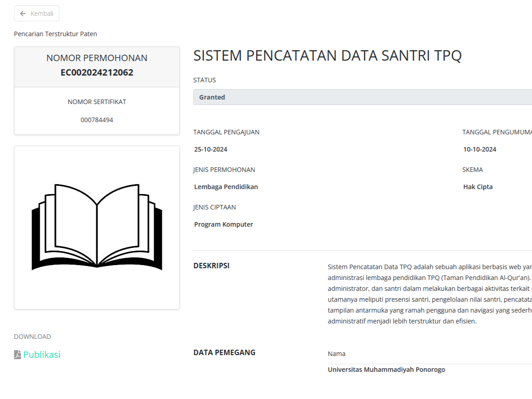Click the PDF document icon beside Publikasi

[16, 355]
